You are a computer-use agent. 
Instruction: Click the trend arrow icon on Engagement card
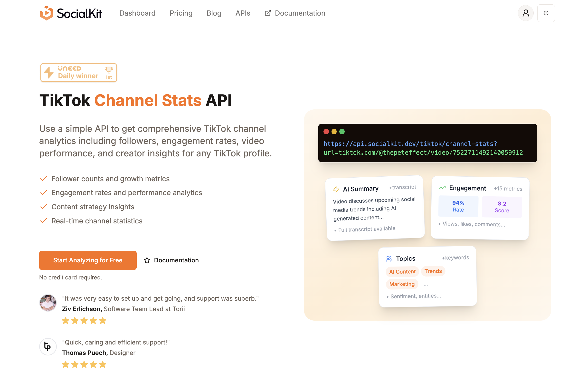[442, 188]
